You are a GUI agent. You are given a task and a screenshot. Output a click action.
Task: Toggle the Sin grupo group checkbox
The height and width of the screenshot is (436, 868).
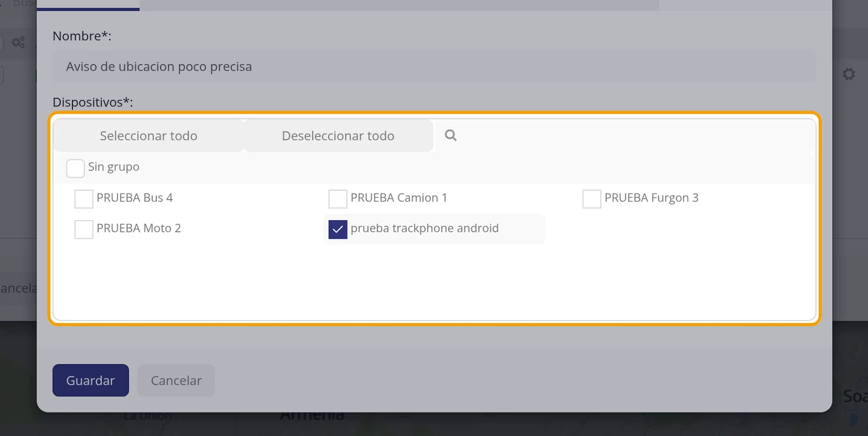(x=76, y=168)
